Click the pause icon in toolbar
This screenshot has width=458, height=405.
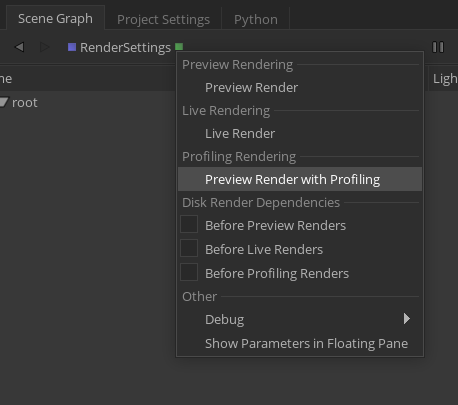(438, 47)
